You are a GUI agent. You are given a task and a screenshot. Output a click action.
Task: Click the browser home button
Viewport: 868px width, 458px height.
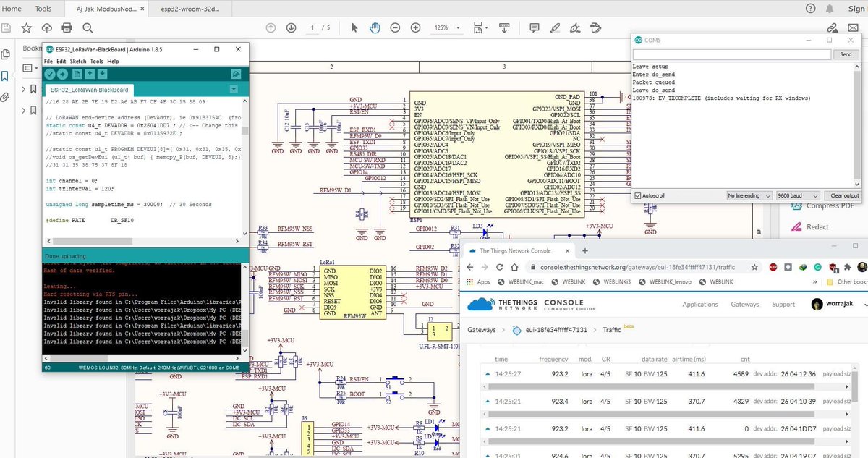[x=514, y=267]
